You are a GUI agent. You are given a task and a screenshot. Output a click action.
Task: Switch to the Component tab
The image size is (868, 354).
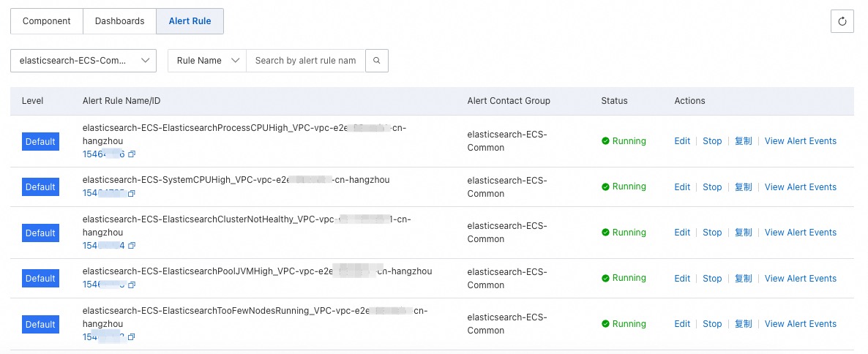[47, 21]
